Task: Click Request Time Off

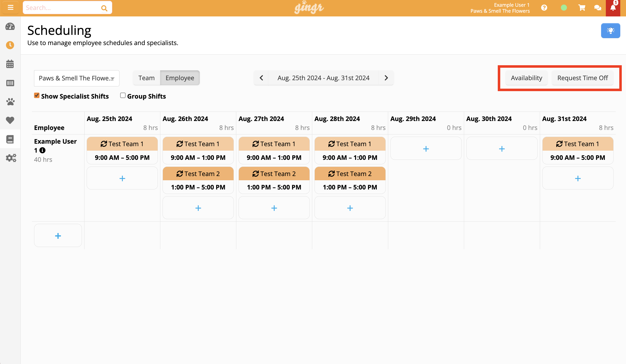Action: pyautogui.click(x=582, y=78)
